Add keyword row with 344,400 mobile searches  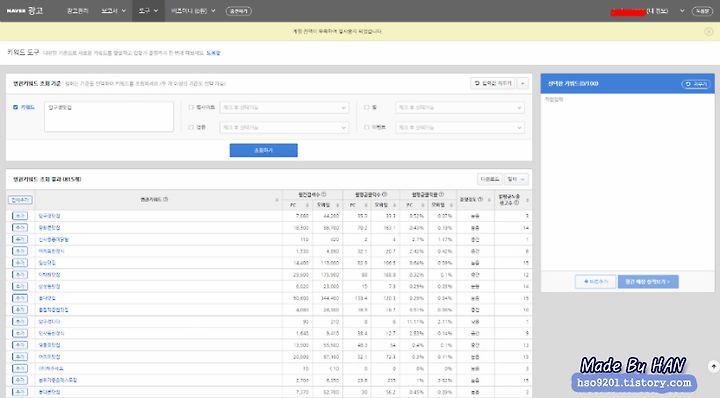(20, 298)
